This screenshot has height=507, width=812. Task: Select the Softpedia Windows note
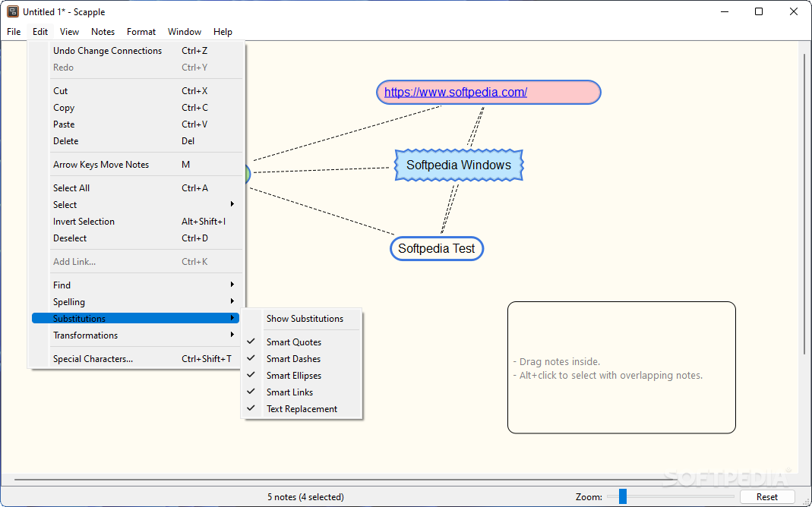tap(459, 165)
